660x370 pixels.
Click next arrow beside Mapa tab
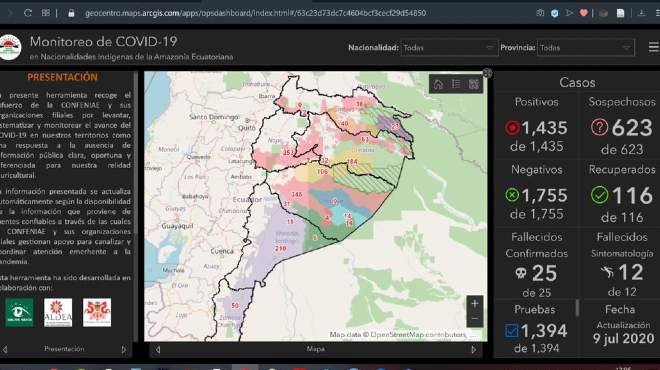474,349
